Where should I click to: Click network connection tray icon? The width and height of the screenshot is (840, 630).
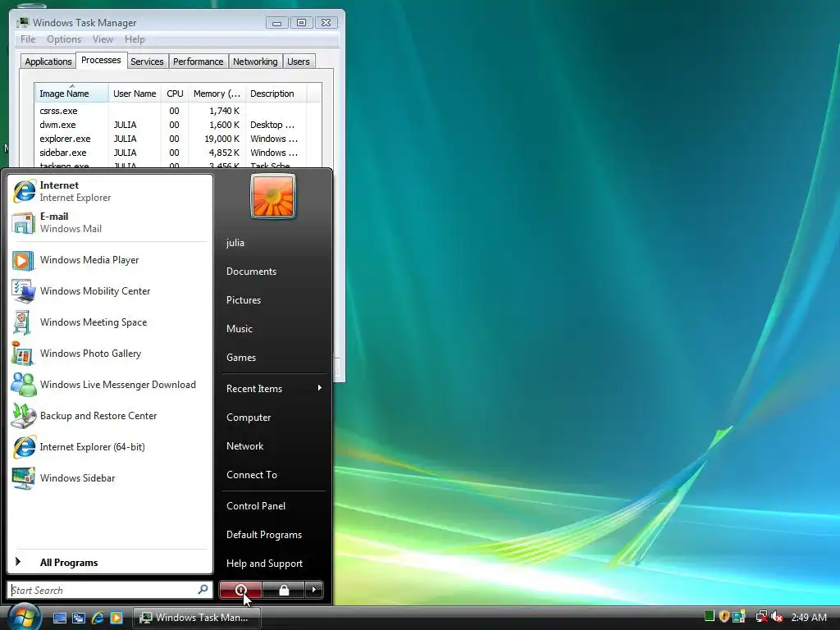click(761, 617)
